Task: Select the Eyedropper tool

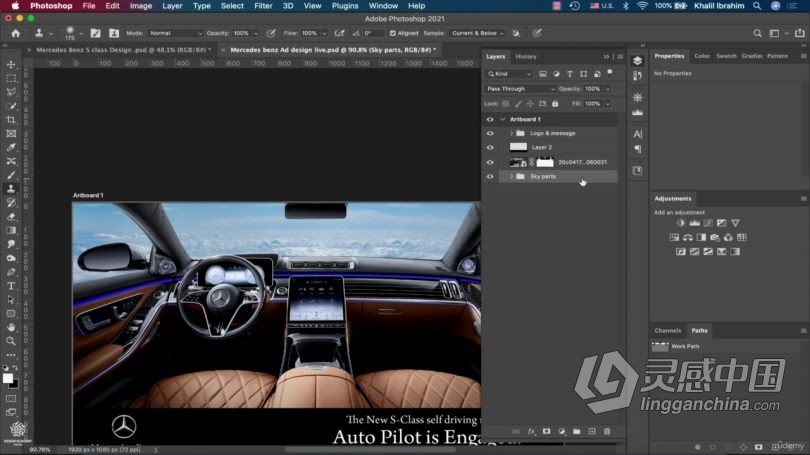Action: click(11, 148)
